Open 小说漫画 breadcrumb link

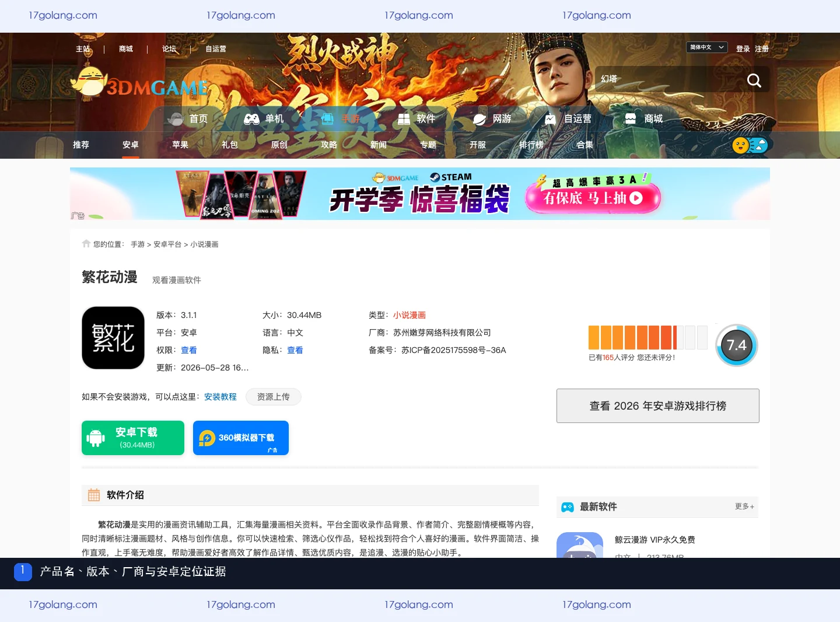pyautogui.click(x=204, y=244)
